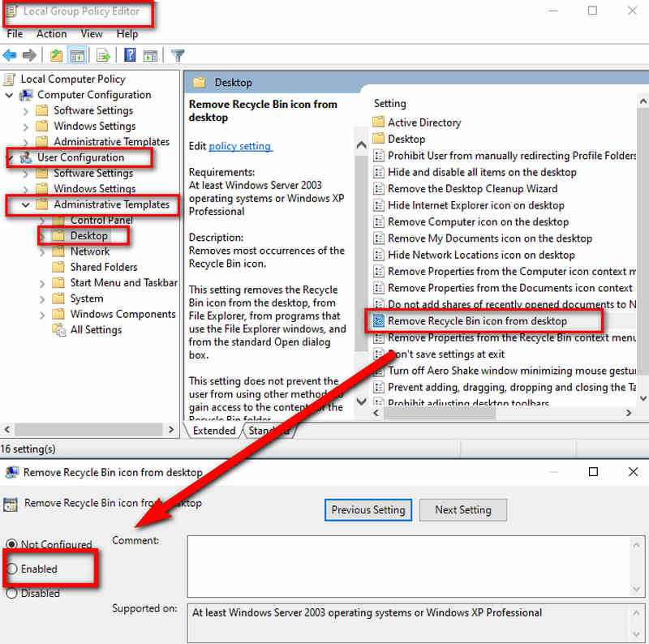The width and height of the screenshot is (649, 644).
Task: Select the Enabled radio button
Action: point(12,569)
